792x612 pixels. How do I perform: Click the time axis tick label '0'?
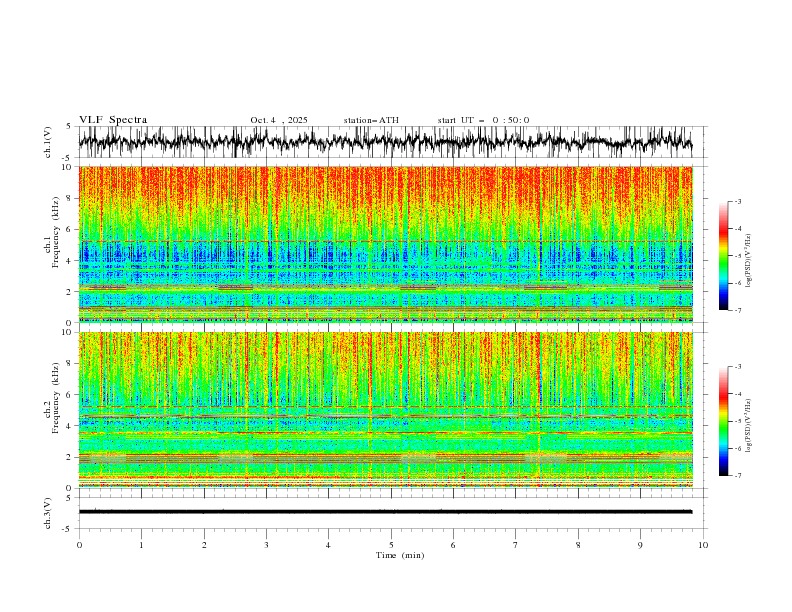[x=79, y=545]
